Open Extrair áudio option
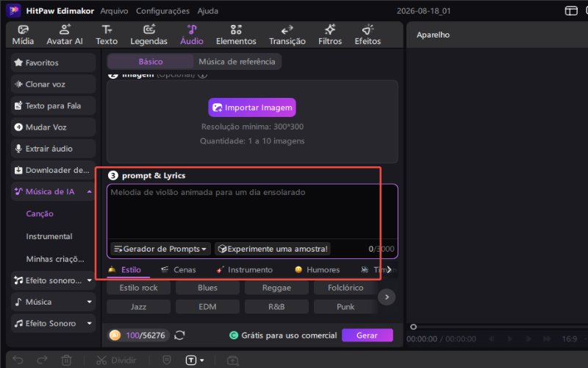Screen dimensions: 588x368 (53, 149)
